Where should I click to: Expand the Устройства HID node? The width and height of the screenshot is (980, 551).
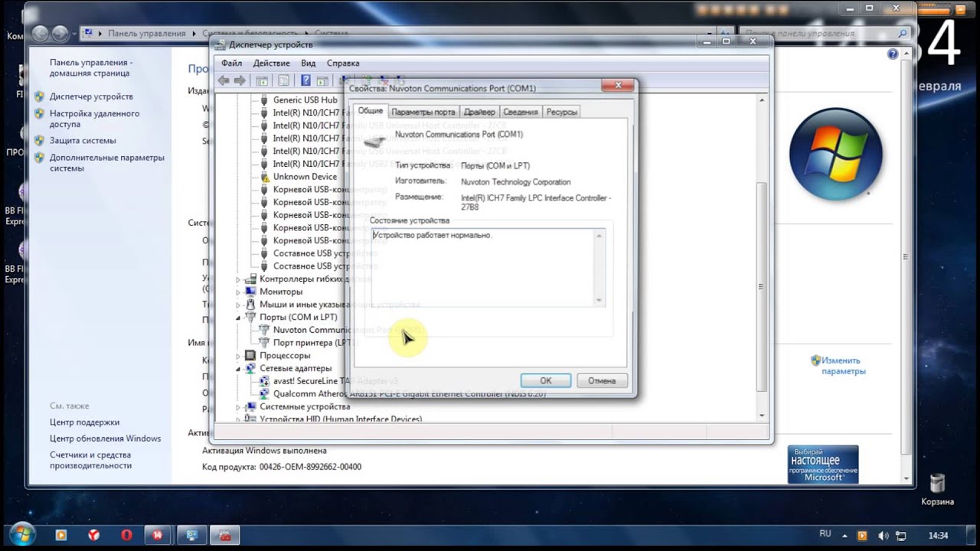(238, 419)
